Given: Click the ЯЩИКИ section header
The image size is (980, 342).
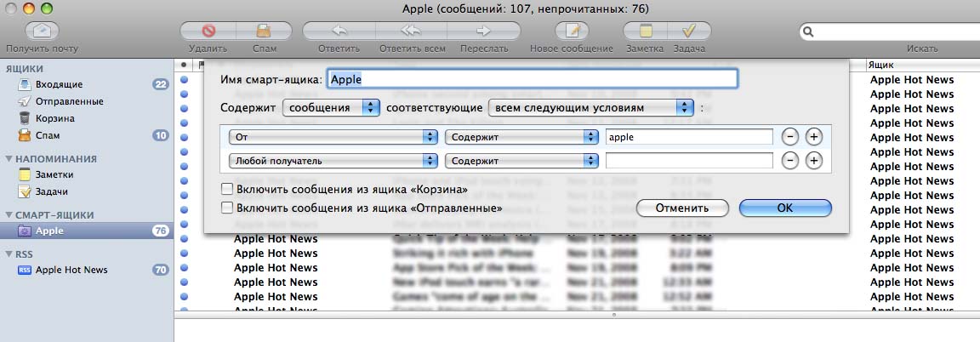Looking at the screenshot, I should coord(25,69).
